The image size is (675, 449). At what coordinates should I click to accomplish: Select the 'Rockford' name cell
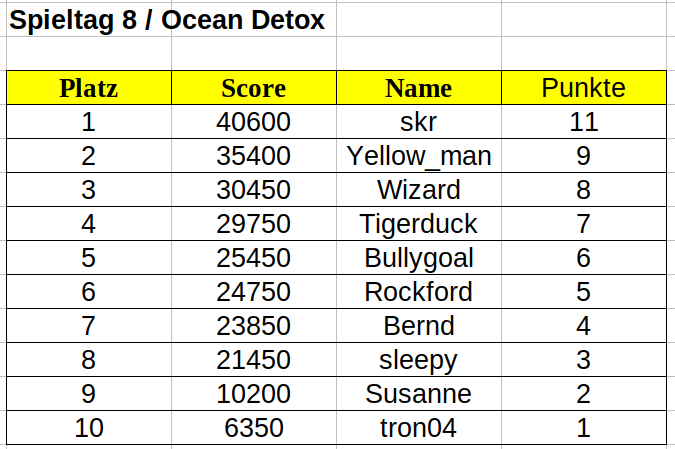click(418, 292)
